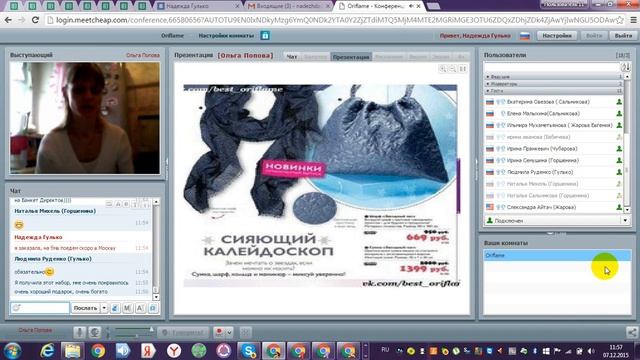Fit the presentation slide to the window
Screen dimensions: 640x360
462,69
